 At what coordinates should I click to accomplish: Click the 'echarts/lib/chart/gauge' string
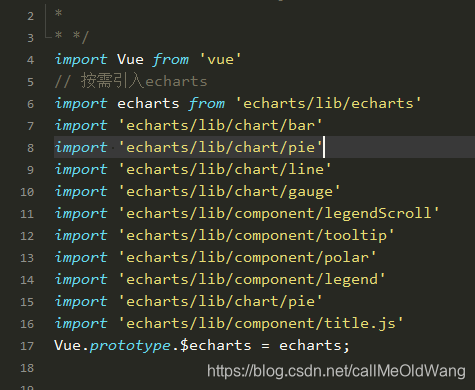click(x=229, y=192)
